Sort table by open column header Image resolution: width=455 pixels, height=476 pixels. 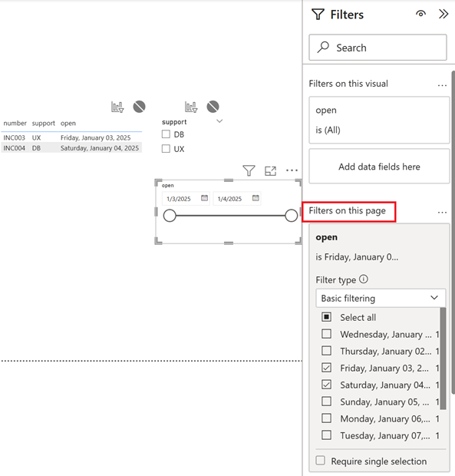pyautogui.click(x=68, y=124)
